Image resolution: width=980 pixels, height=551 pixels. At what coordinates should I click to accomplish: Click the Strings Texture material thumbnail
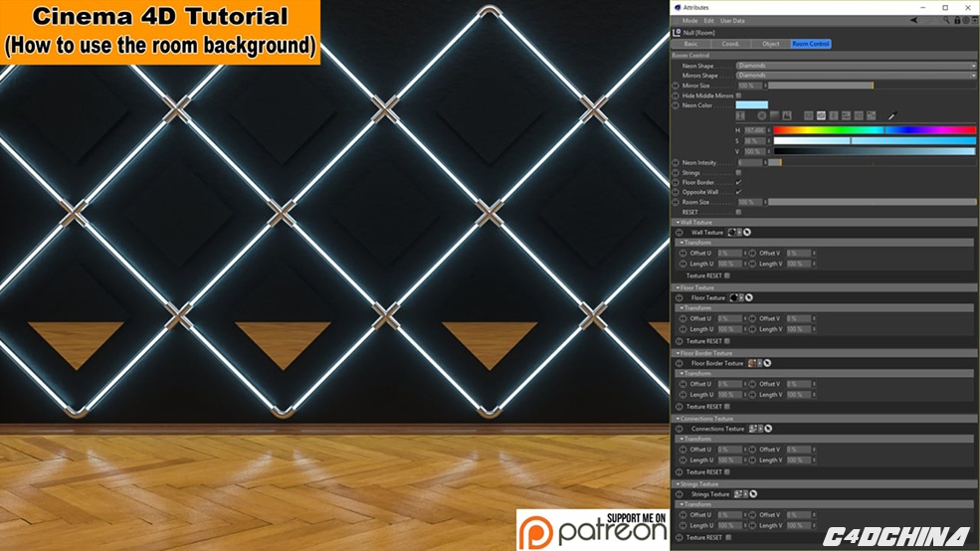coord(737,494)
